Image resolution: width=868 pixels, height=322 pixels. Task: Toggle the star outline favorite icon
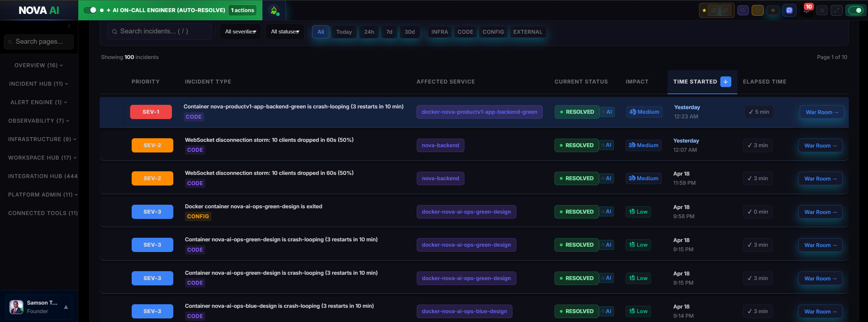coord(823,10)
